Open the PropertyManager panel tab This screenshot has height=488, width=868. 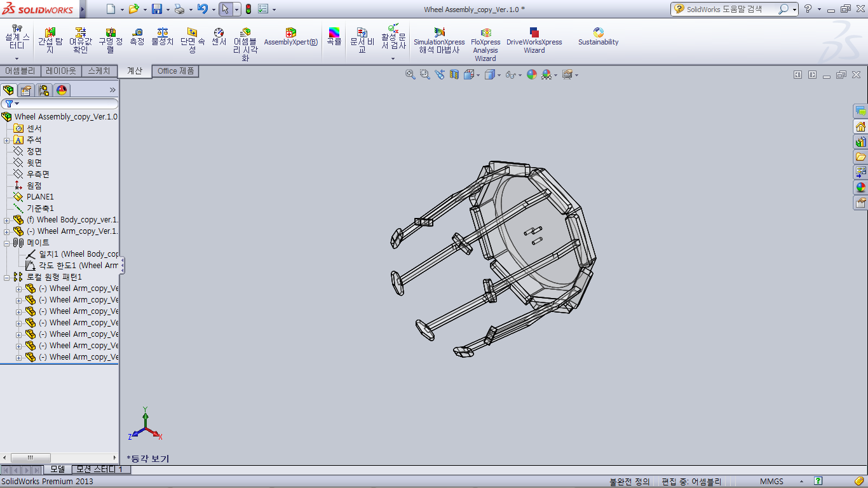click(x=26, y=90)
